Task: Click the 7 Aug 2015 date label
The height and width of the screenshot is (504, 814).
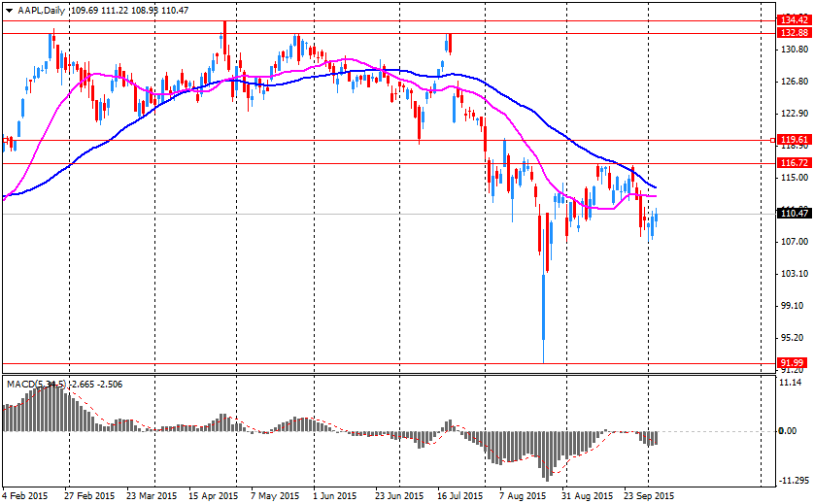Action: 523,495
